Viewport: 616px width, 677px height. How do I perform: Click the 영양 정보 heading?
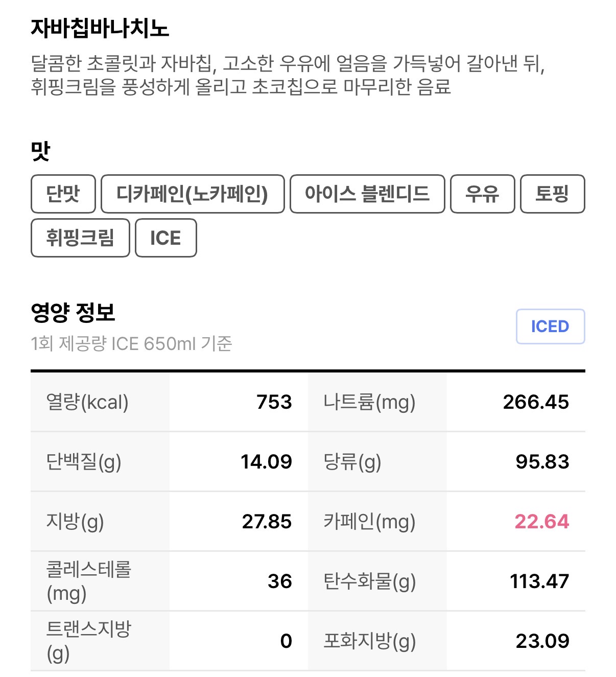73,312
